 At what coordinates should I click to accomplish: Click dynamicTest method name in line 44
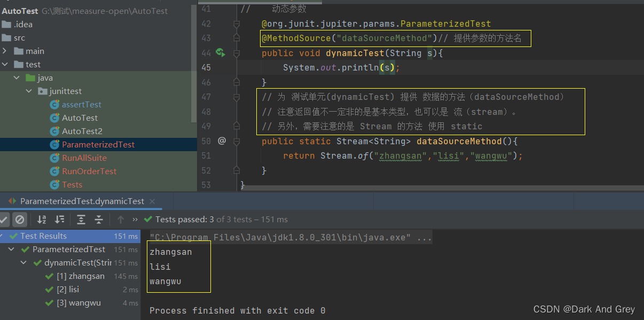pos(355,53)
